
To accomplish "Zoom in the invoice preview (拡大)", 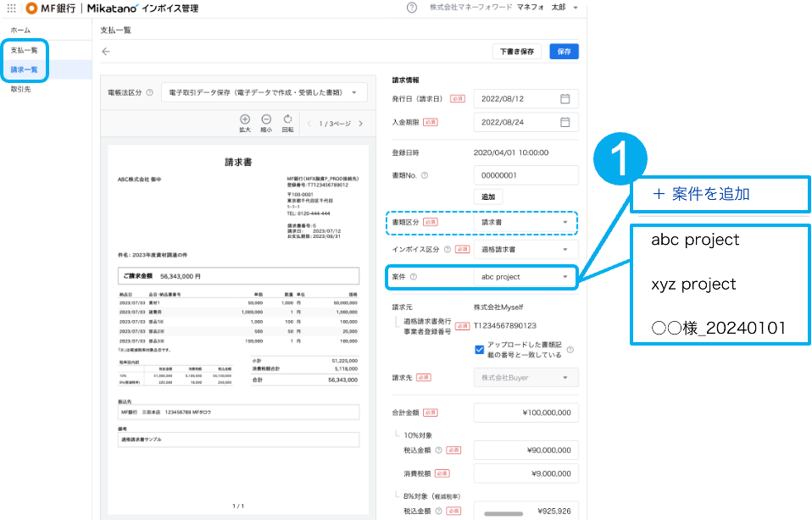I will pyautogui.click(x=245, y=123).
